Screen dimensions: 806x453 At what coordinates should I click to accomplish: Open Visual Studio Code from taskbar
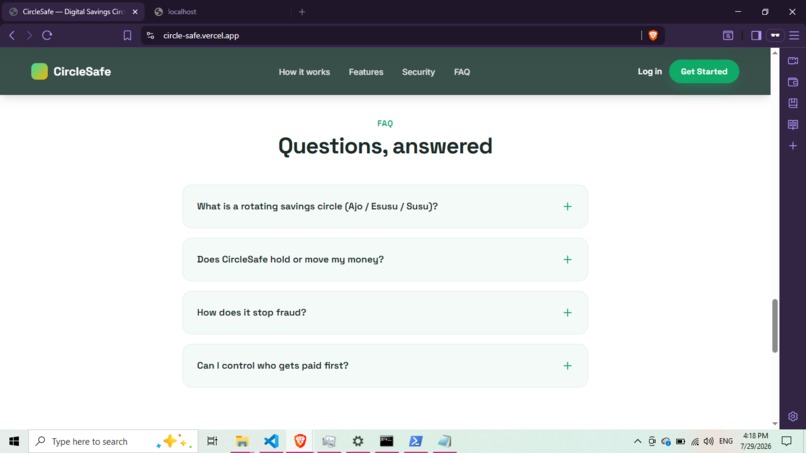[271, 441]
